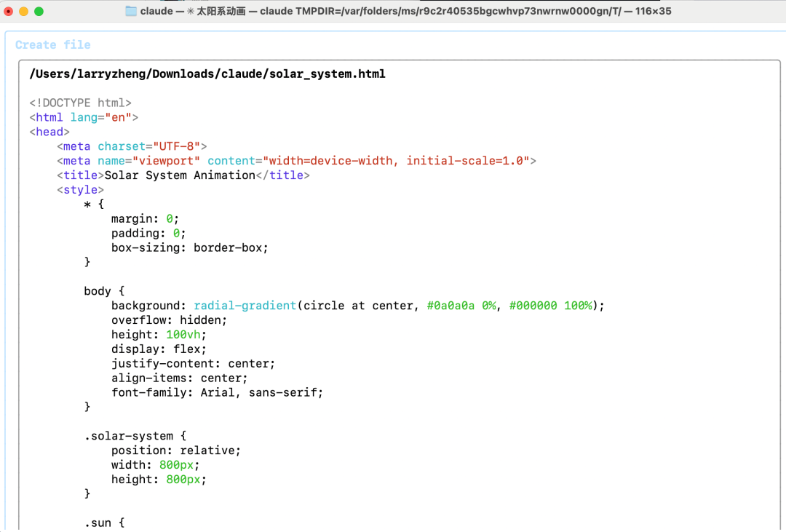Click the font-family Arial line

[x=217, y=392]
